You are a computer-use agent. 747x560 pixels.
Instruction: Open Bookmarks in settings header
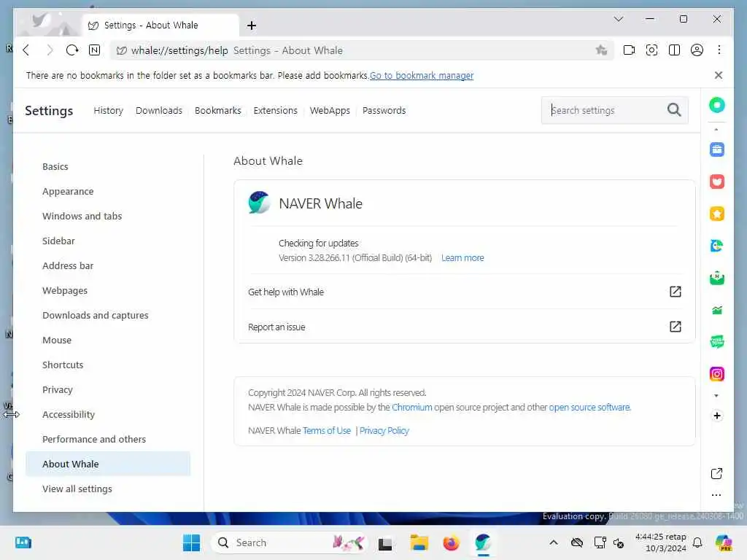217,111
